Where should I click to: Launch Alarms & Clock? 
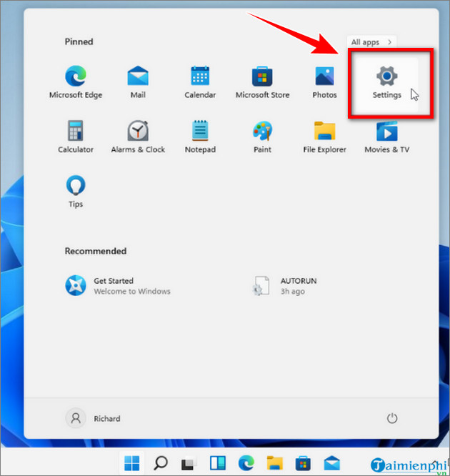138,137
